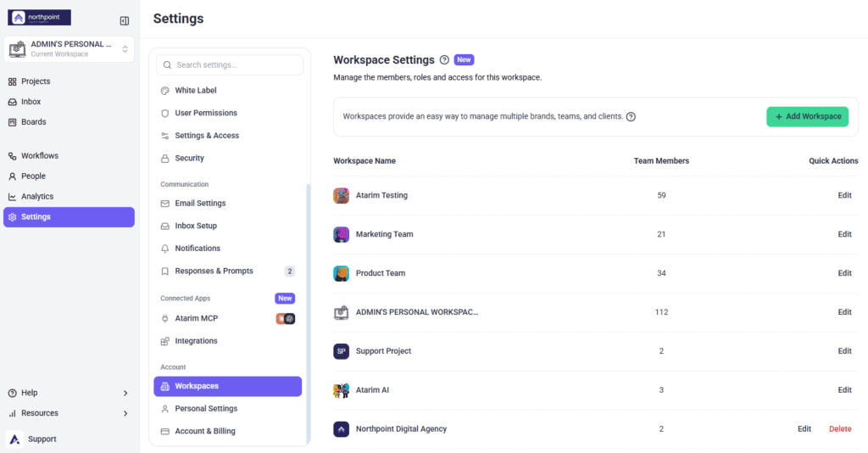Edit Northpoint Digital Agency workspace

tap(804, 429)
